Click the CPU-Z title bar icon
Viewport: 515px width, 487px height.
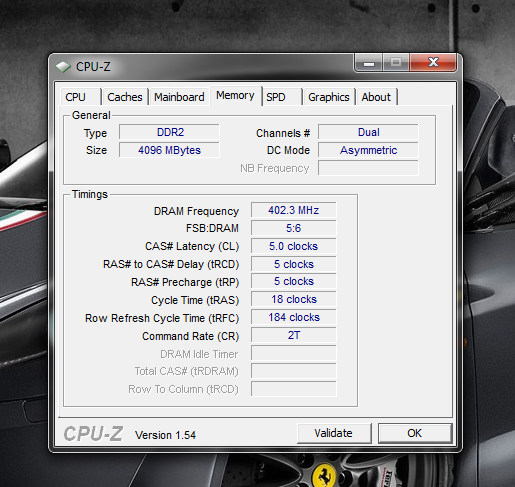coord(63,67)
